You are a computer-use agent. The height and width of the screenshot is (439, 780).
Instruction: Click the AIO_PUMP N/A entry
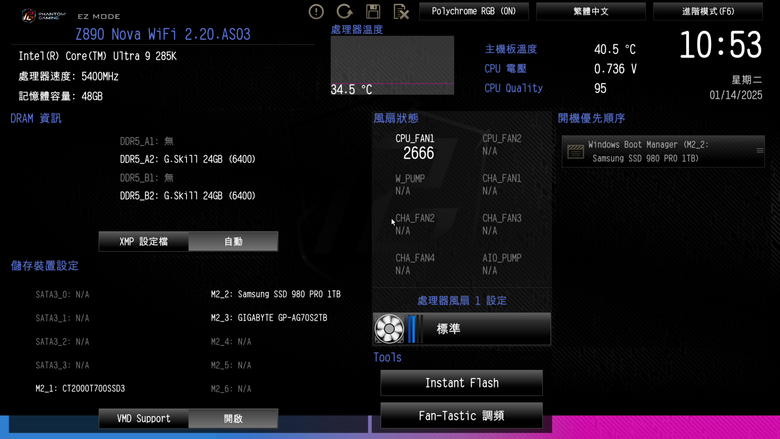click(502, 264)
